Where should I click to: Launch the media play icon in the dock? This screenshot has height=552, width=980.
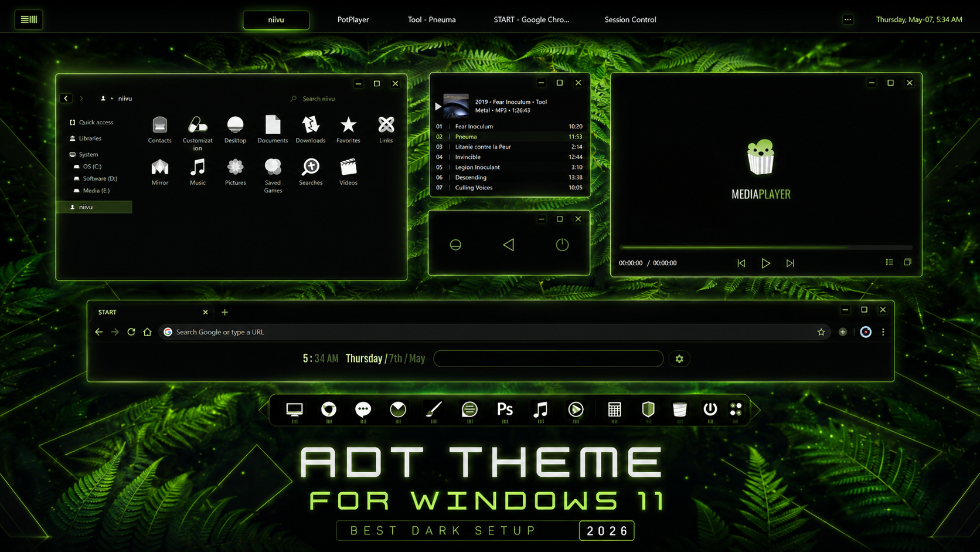(x=576, y=409)
